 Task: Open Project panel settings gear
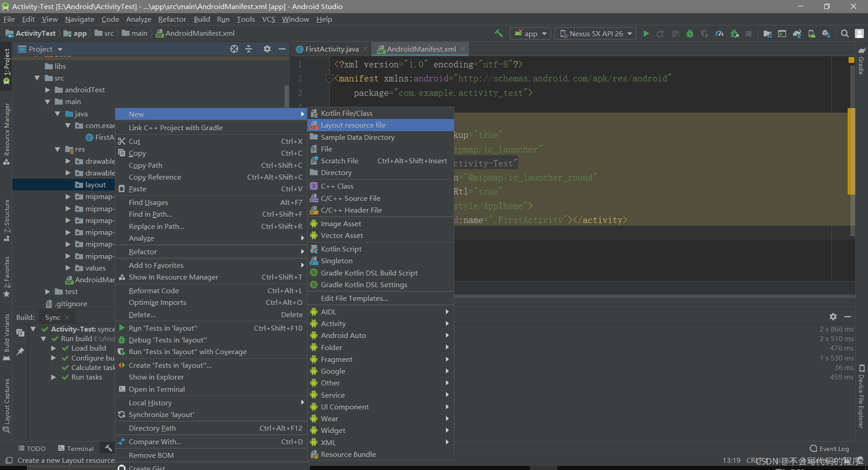(267, 49)
